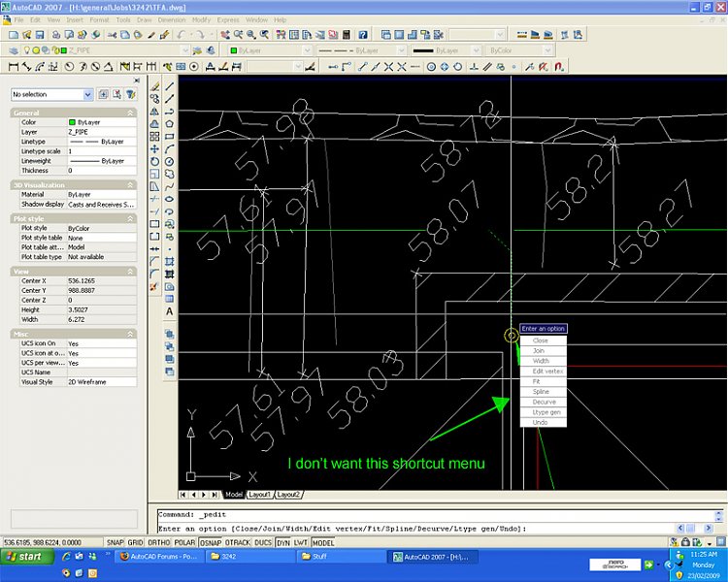Click the Cut scissors icon

pyautogui.click(x=112, y=35)
